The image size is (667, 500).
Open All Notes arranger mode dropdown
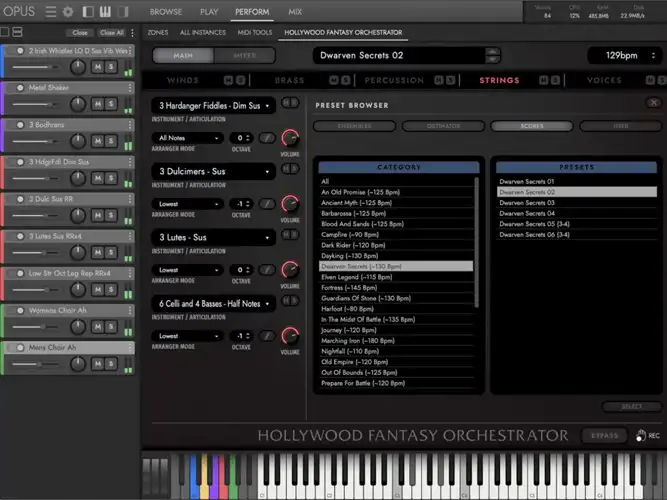tap(188, 138)
